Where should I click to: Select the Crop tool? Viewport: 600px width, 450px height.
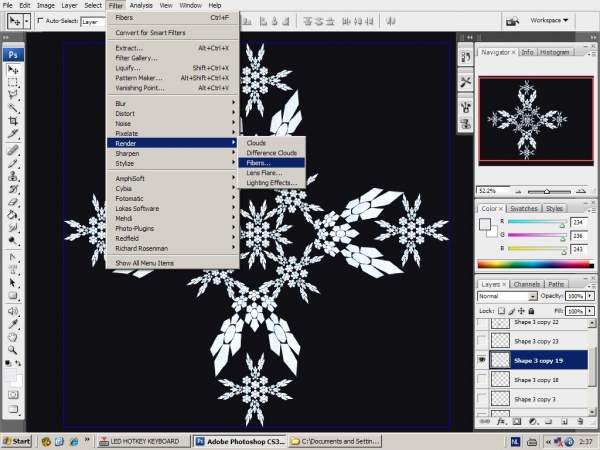click(13, 121)
